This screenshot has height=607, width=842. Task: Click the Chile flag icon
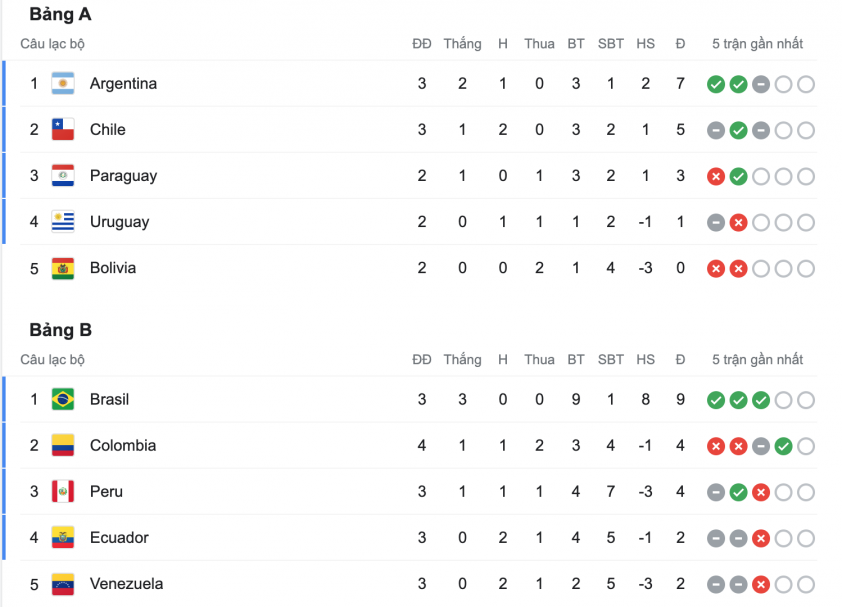63,130
